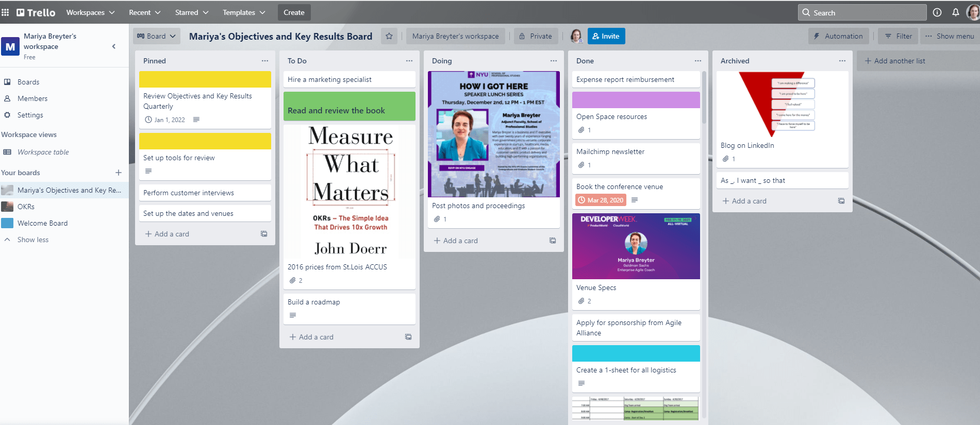This screenshot has width=980, height=425.
Task: Click Add a card in Doing list
Action: (x=456, y=241)
